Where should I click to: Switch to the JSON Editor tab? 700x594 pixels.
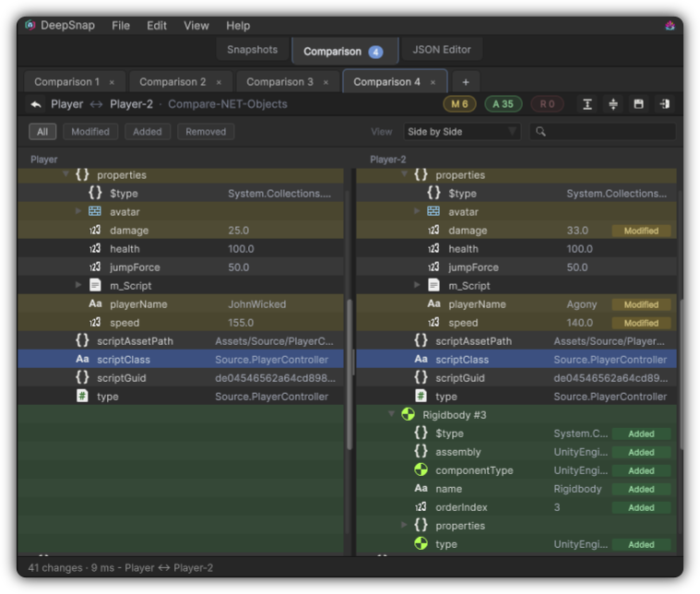coord(442,50)
